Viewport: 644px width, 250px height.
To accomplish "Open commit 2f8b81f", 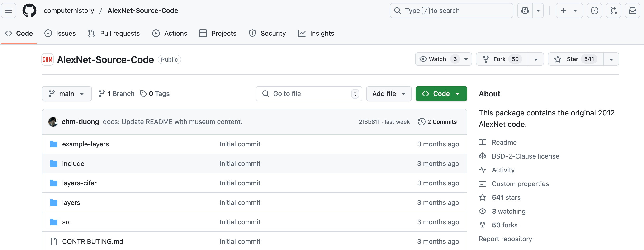I will pyautogui.click(x=369, y=122).
